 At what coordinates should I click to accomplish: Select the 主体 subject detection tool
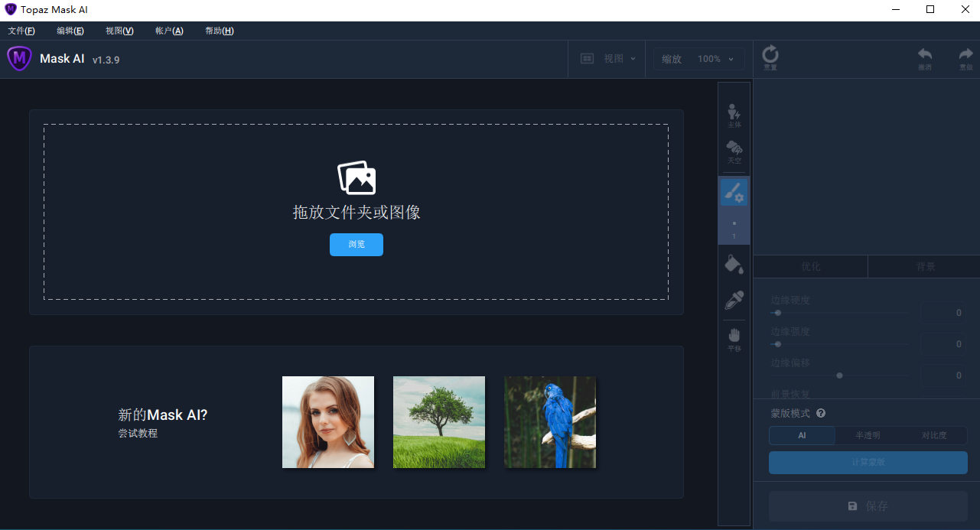pyautogui.click(x=734, y=115)
